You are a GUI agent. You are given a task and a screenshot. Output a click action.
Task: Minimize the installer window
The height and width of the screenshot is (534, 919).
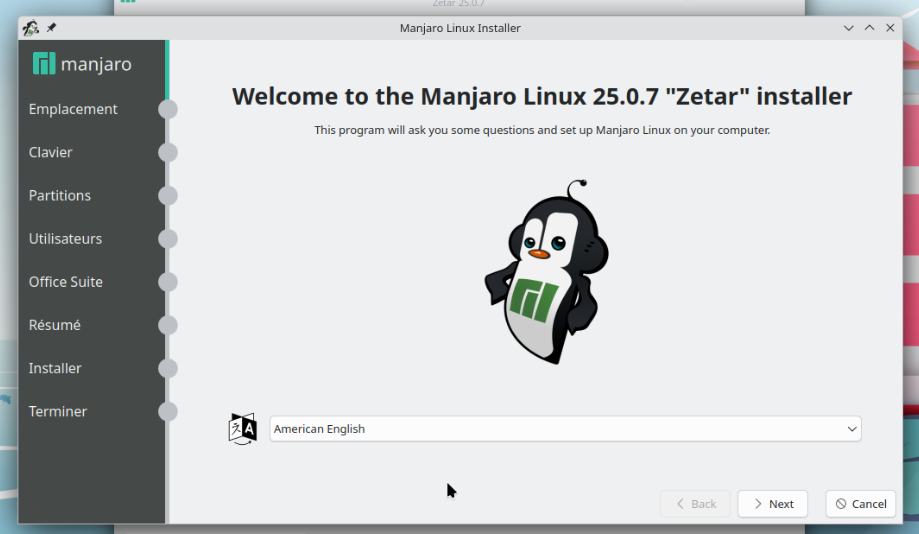[x=848, y=28]
